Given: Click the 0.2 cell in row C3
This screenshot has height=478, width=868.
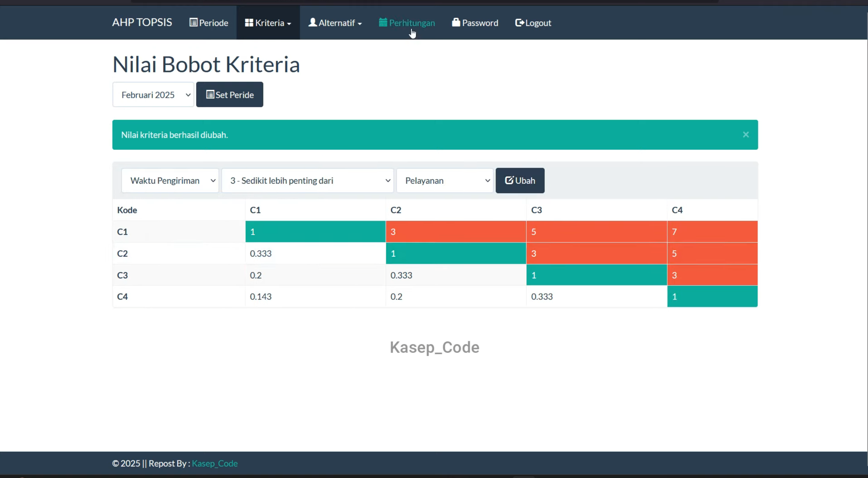Looking at the screenshot, I should click(x=315, y=275).
